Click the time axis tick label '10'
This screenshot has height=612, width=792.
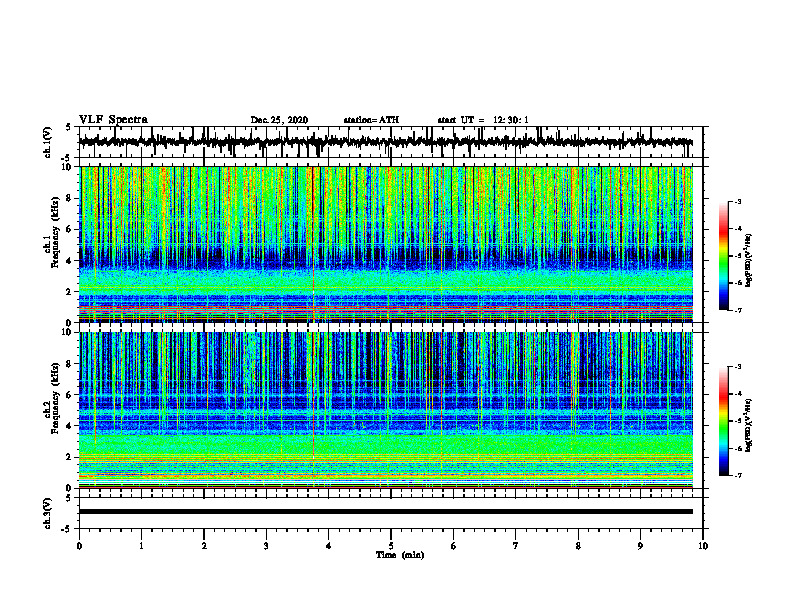703,546
